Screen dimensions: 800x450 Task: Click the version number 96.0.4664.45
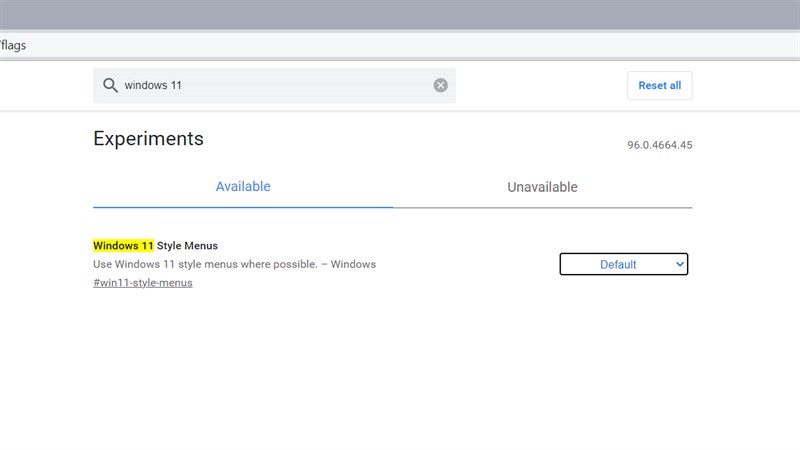(x=660, y=145)
